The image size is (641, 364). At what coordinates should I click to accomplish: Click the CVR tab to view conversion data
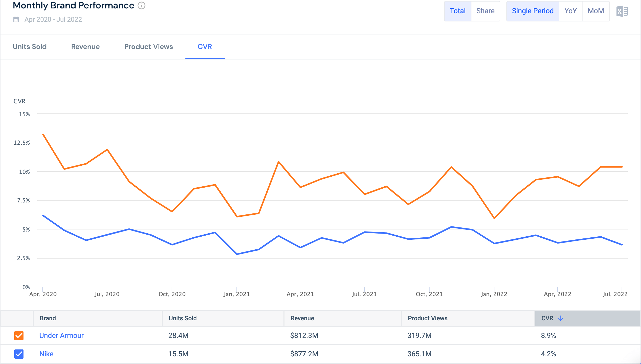204,46
